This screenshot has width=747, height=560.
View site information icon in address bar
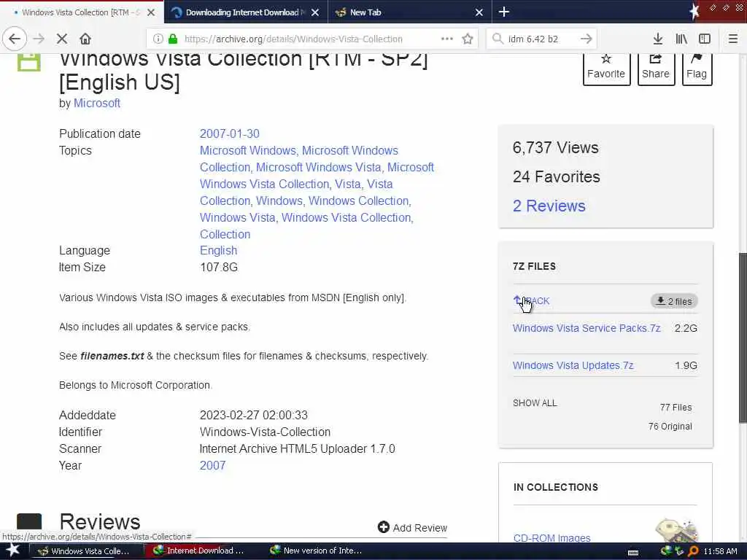pyautogui.click(x=158, y=39)
